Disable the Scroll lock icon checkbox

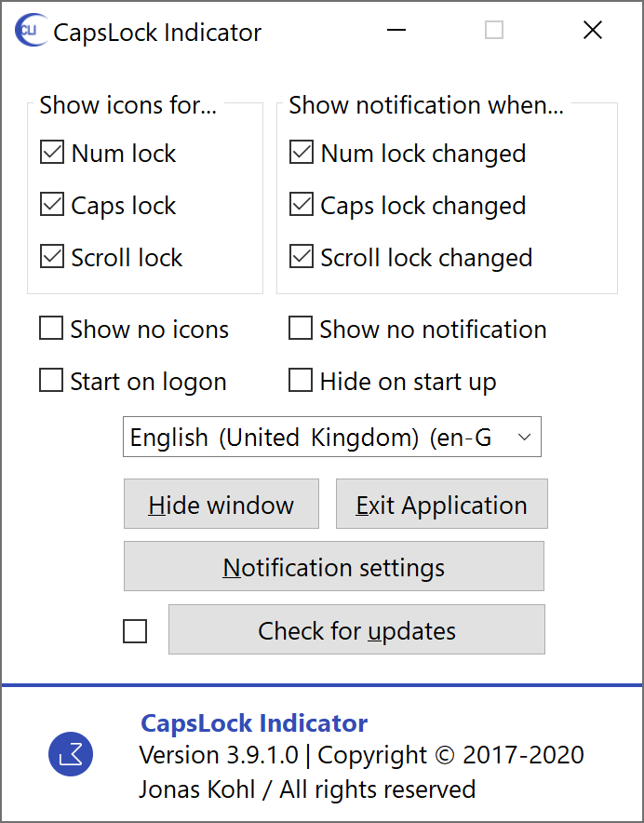click(52, 257)
